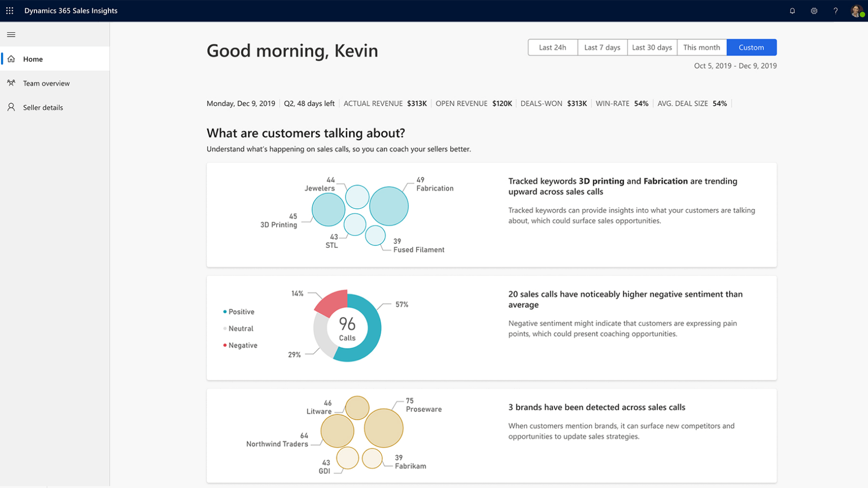Click the help question mark icon

pos(836,10)
